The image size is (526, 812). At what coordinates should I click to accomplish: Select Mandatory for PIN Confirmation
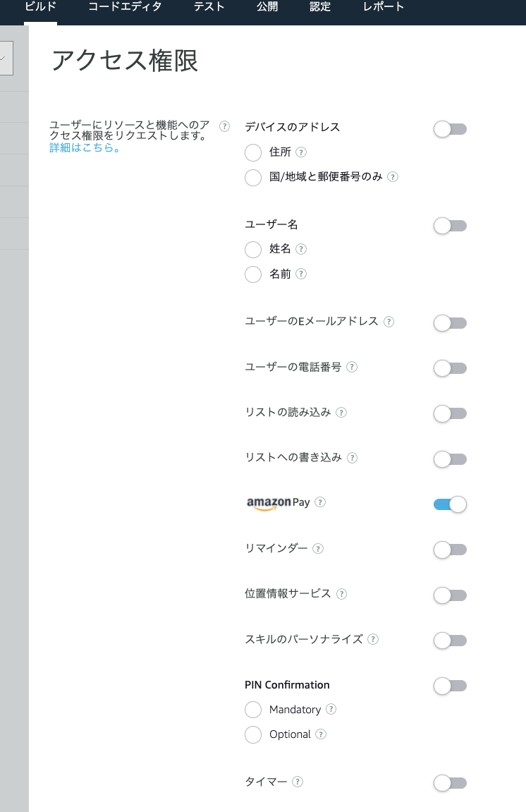(x=253, y=710)
